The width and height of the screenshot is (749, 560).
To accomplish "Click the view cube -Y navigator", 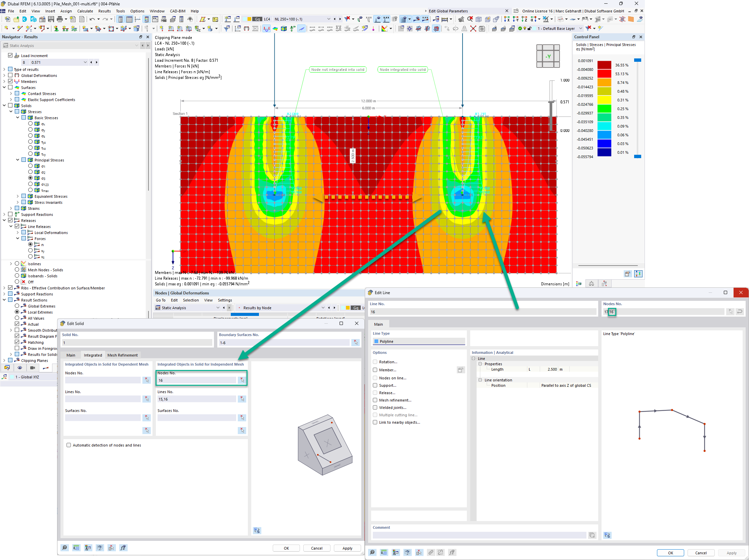I will click(x=548, y=56).
